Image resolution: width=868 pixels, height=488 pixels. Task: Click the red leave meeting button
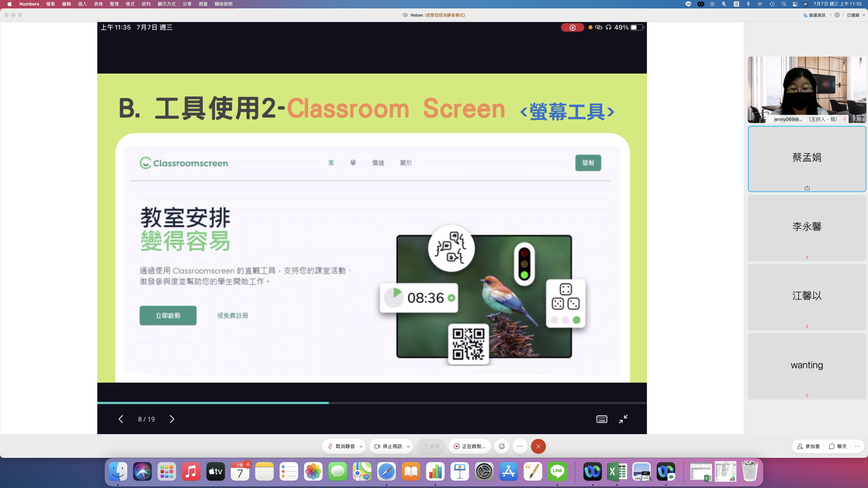point(538,446)
